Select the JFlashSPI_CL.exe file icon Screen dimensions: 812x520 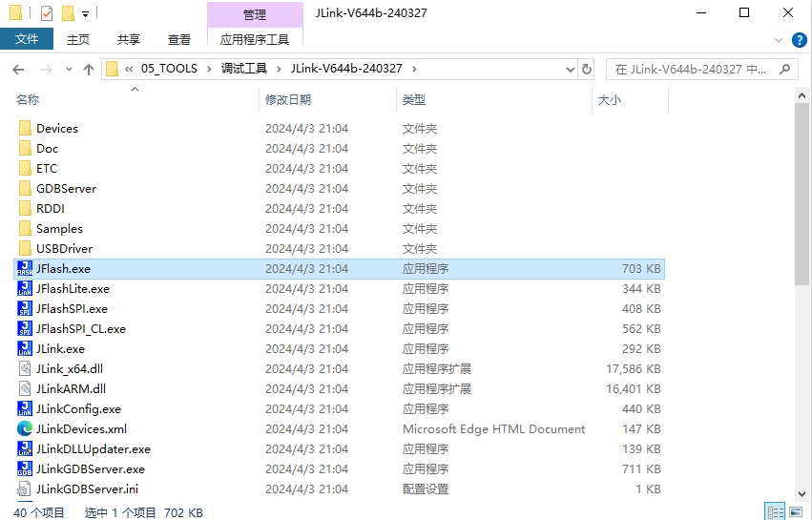click(x=25, y=328)
